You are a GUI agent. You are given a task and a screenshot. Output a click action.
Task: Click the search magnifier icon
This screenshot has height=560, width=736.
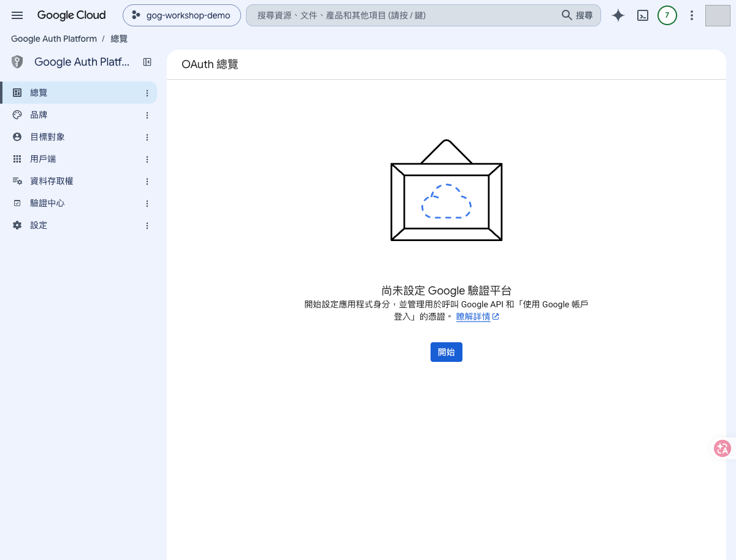pyautogui.click(x=567, y=15)
